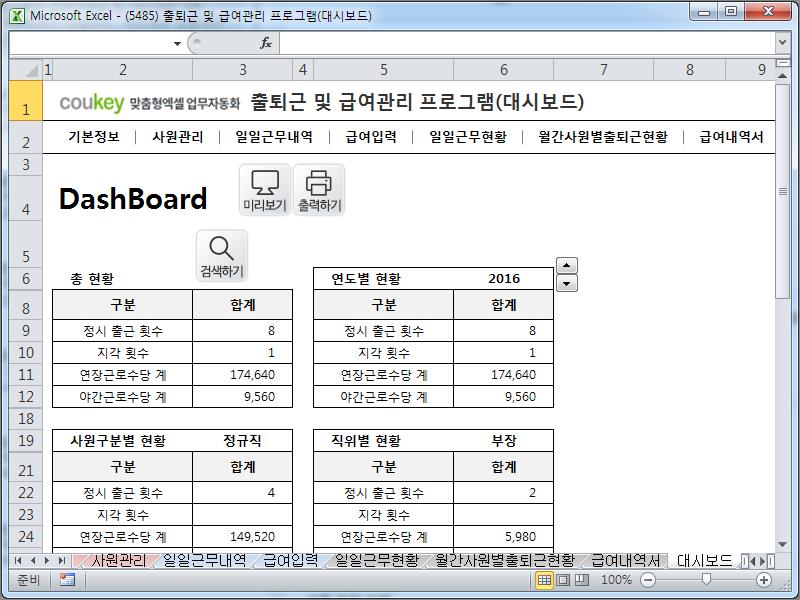Click the 출력하기 print icon button

point(319,190)
